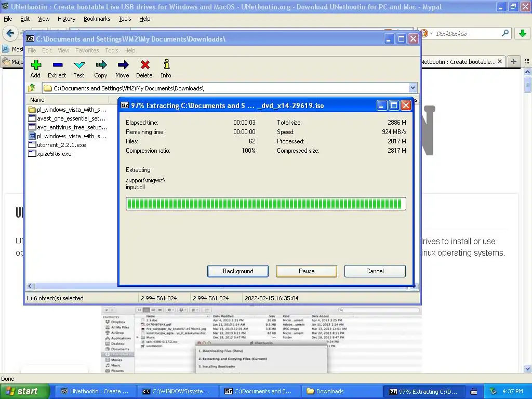Switch to 97% Extracting taskbar item
This screenshot has width=532, height=399.
click(424, 391)
